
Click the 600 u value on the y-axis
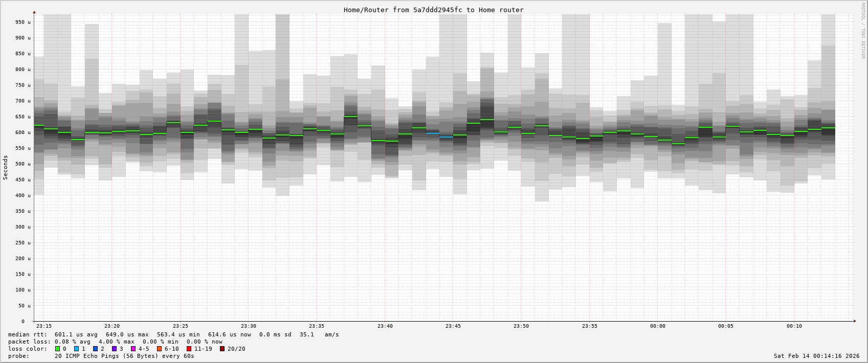click(x=23, y=132)
